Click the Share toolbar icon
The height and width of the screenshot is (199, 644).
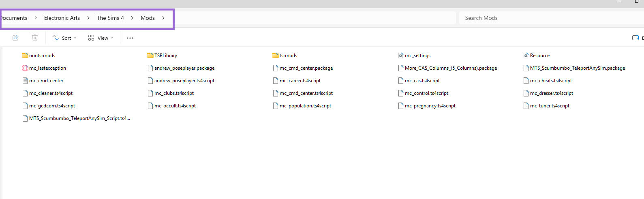coord(15,38)
